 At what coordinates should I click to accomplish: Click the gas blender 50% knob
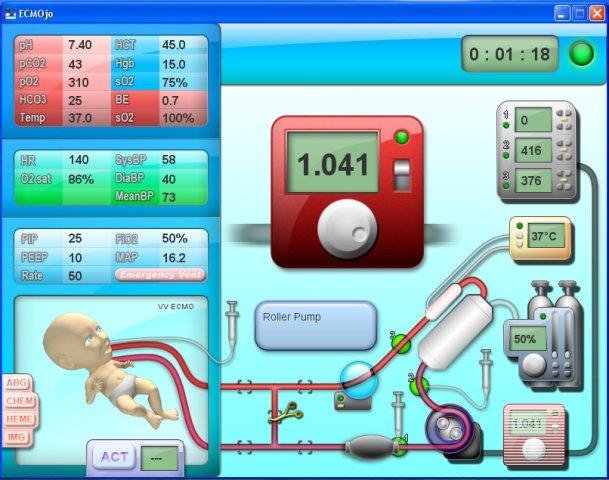tap(534, 365)
